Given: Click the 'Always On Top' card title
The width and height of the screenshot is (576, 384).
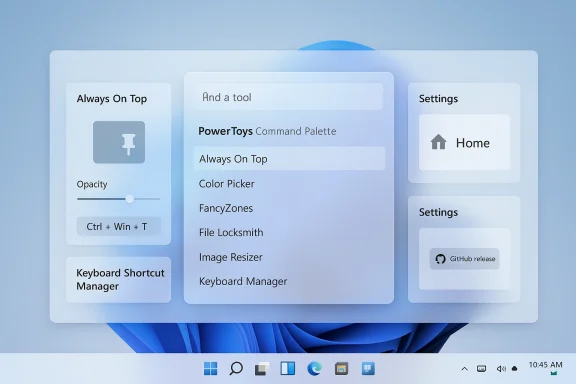Looking at the screenshot, I should coord(112,99).
